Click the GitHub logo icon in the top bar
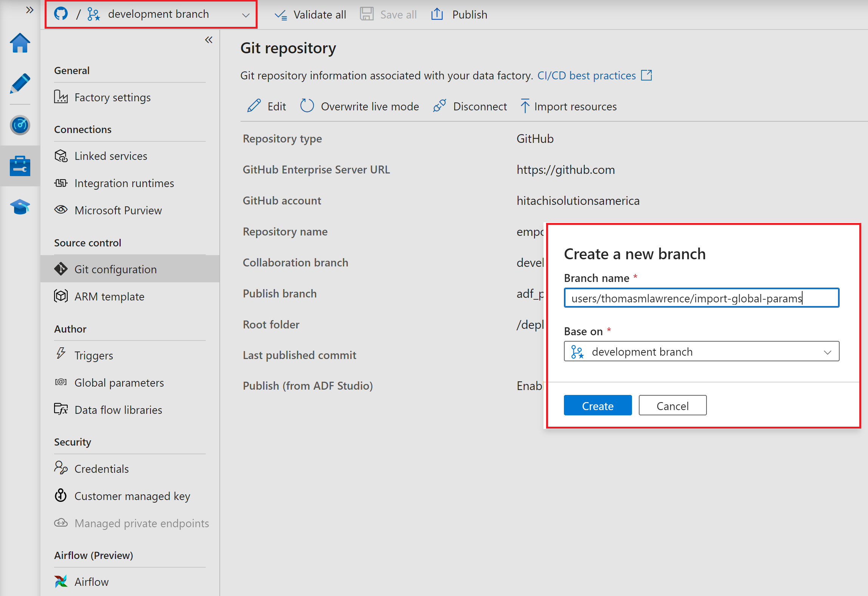The height and width of the screenshot is (596, 868). 61,14
